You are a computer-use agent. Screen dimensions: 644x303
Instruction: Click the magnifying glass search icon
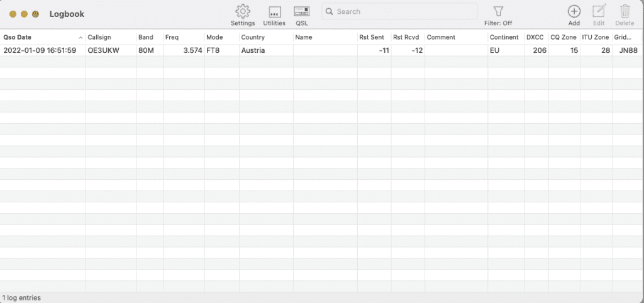pyautogui.click(x=330, y=12)
